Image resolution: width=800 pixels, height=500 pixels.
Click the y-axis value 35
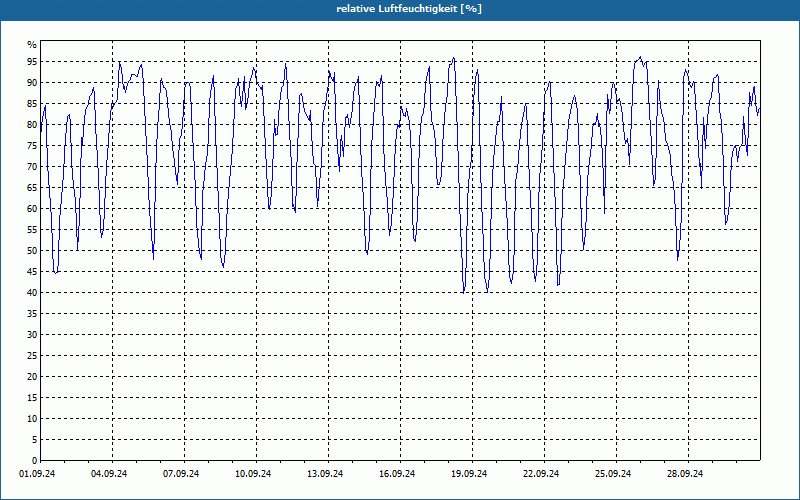(x=32, y=314)
